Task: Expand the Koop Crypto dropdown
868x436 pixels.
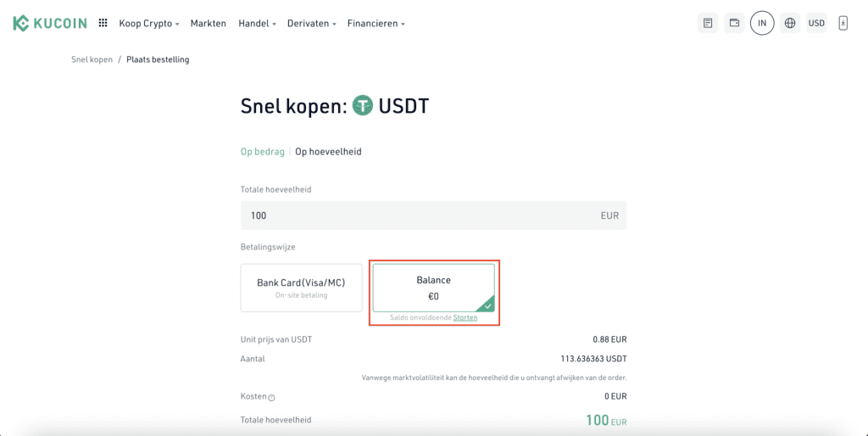Action: [149, 24]
